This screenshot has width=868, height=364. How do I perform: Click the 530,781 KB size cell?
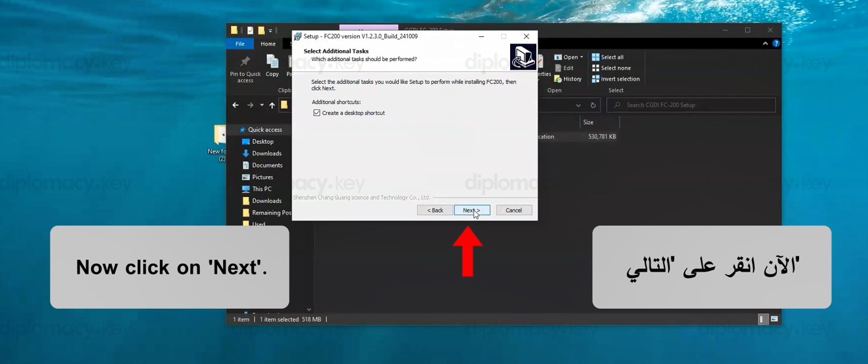point(602,136)
